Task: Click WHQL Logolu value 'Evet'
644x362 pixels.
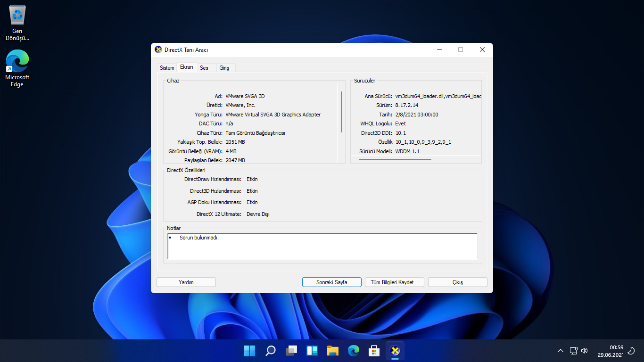Action: pyautogui.click(x=400, y=123)
